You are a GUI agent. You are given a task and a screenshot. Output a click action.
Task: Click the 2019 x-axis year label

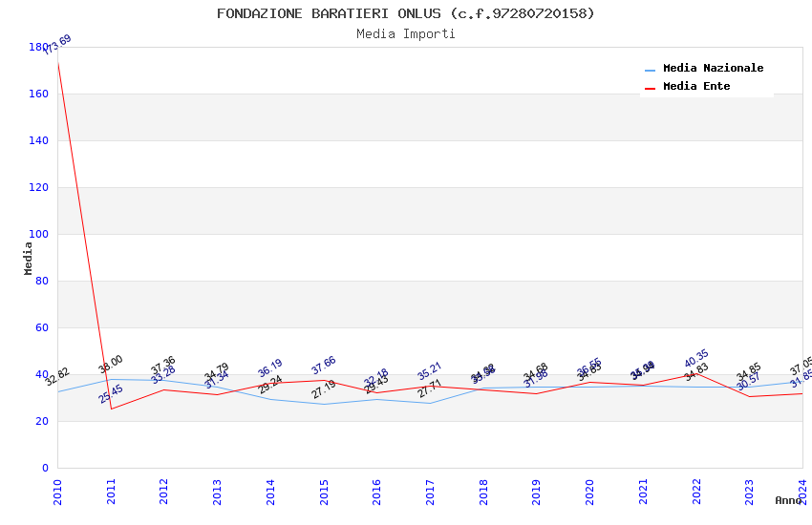tap(536, 492)
